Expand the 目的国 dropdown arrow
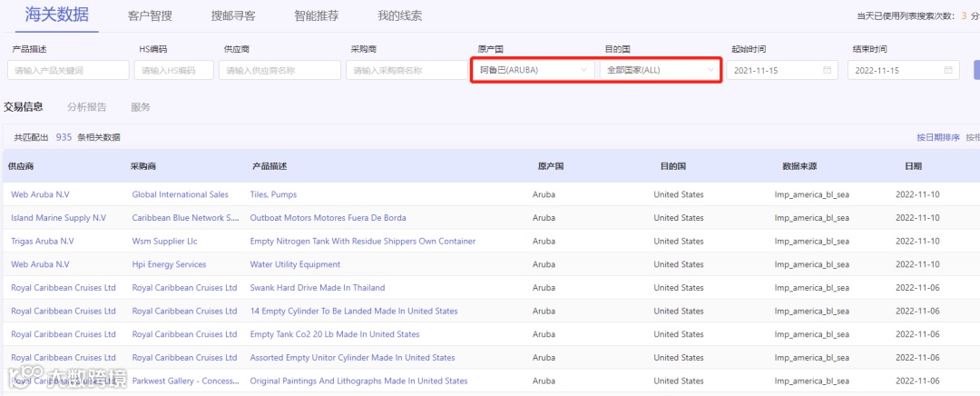This screenshot has width=980, height=396. pos(710,70)
